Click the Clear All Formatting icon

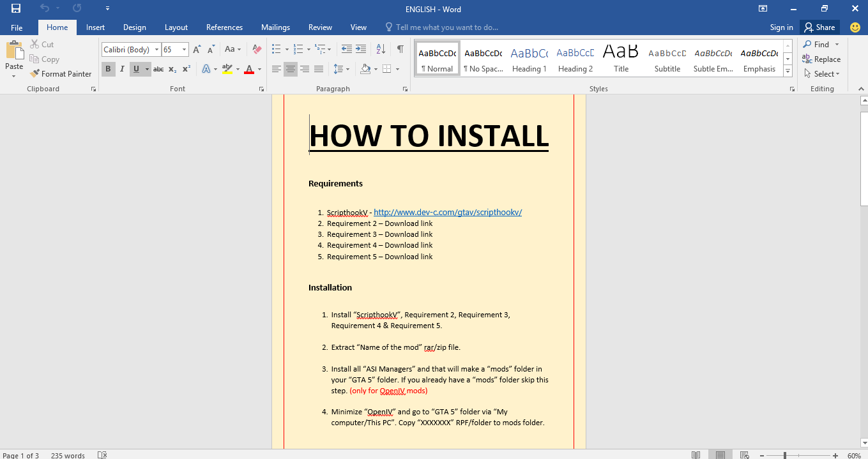257,49
